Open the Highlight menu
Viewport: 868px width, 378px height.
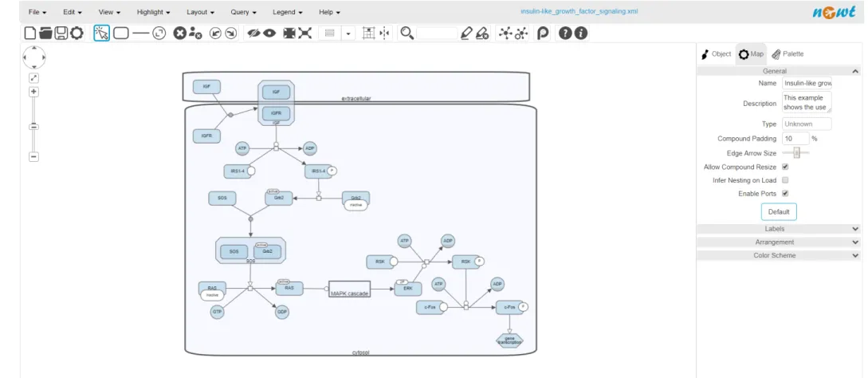(153, 12)
